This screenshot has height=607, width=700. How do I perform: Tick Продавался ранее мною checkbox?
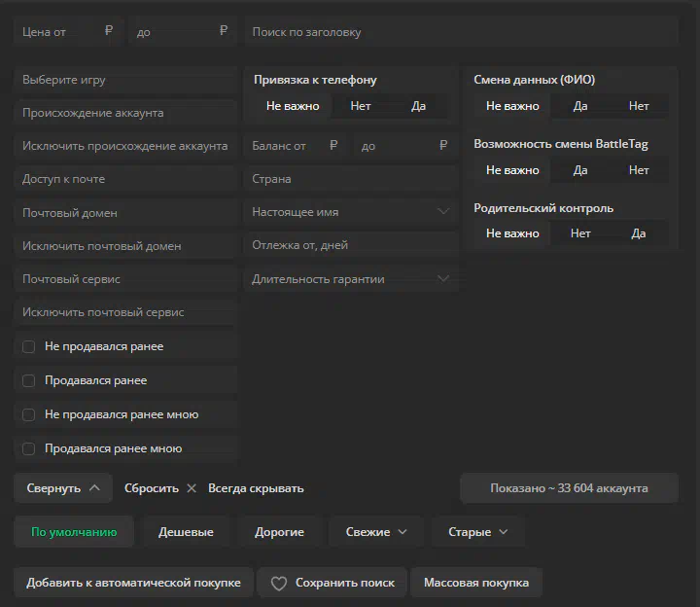pyautogui.click(x=28, y=448)
